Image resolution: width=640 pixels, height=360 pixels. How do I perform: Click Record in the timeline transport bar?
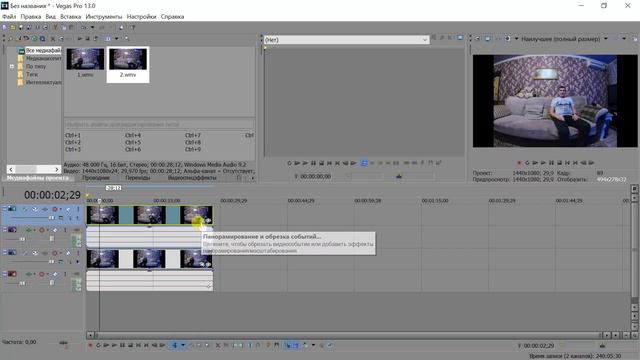pyautogui.click(x=91, y=345)
